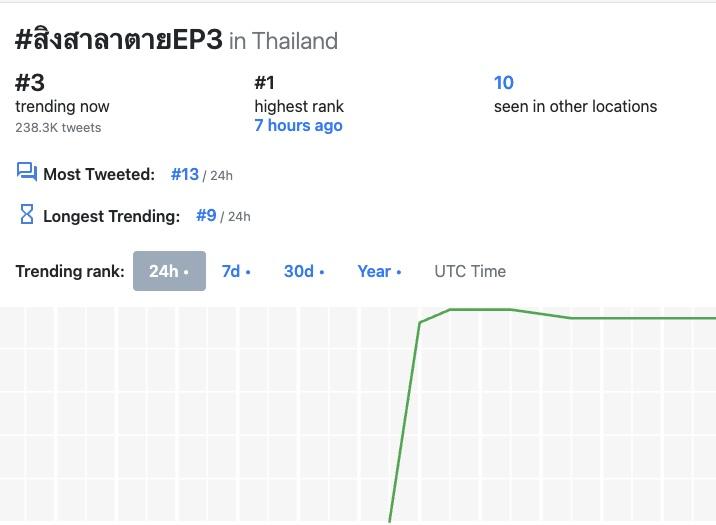Open the "7 hours ago" link
The height and width of the screenshot is (525, 716).
(x=298, y=126)
